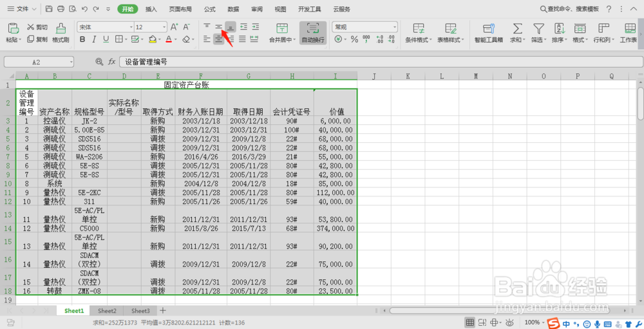Expand the 排序 sort dropdown
The width and height of the screenshot is (644, 329).
(x=565, y=40)
